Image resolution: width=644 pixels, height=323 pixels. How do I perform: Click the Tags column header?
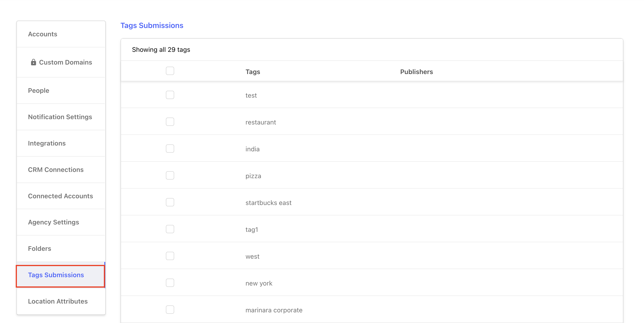(253, 72)
